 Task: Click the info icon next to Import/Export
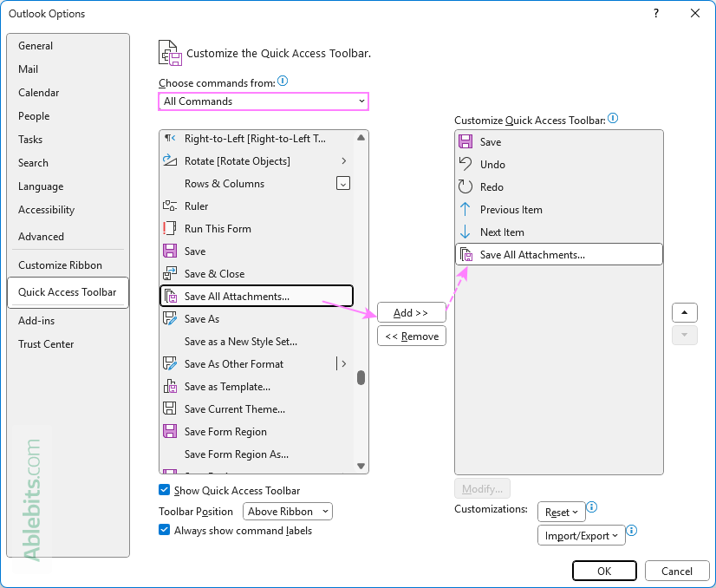tap(632, 530)
